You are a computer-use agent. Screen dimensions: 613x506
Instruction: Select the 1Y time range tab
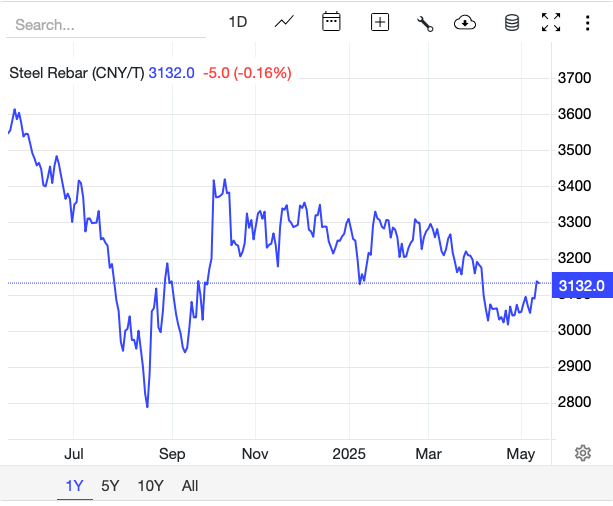tap(75, 486)
